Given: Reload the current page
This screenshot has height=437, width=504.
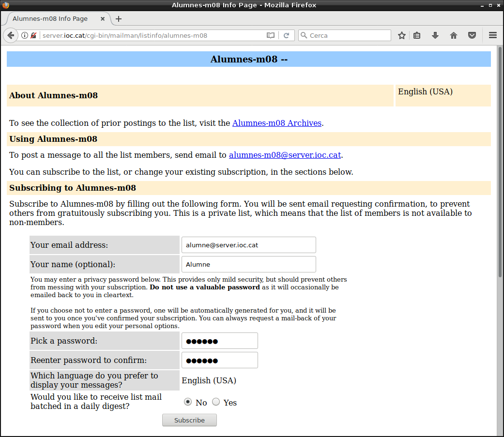Looking at the screenshot, I should tap(286, 35).
